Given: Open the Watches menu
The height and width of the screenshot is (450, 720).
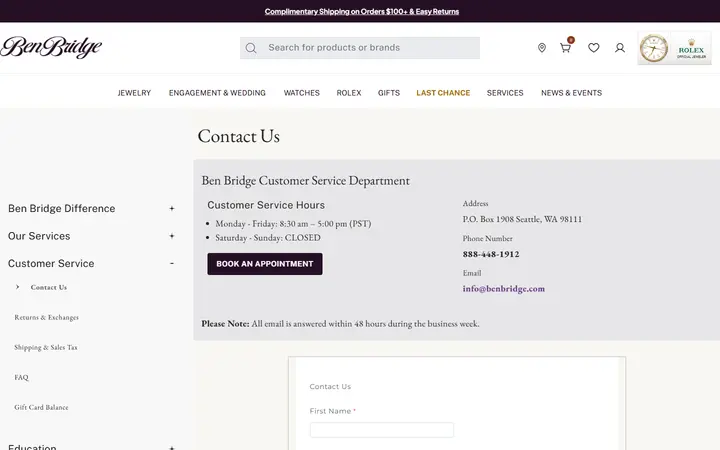Looking at the screenshot, I should coord(302,93).
